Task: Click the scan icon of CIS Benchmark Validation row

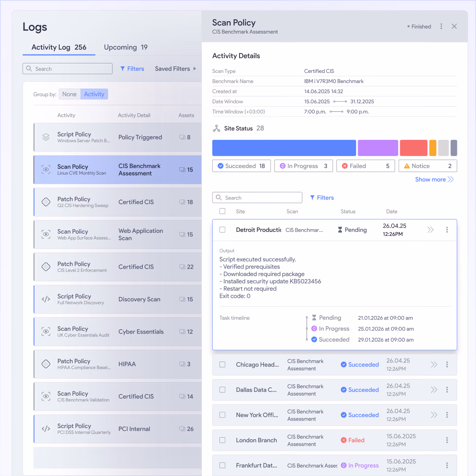Action: click(46, 397)
